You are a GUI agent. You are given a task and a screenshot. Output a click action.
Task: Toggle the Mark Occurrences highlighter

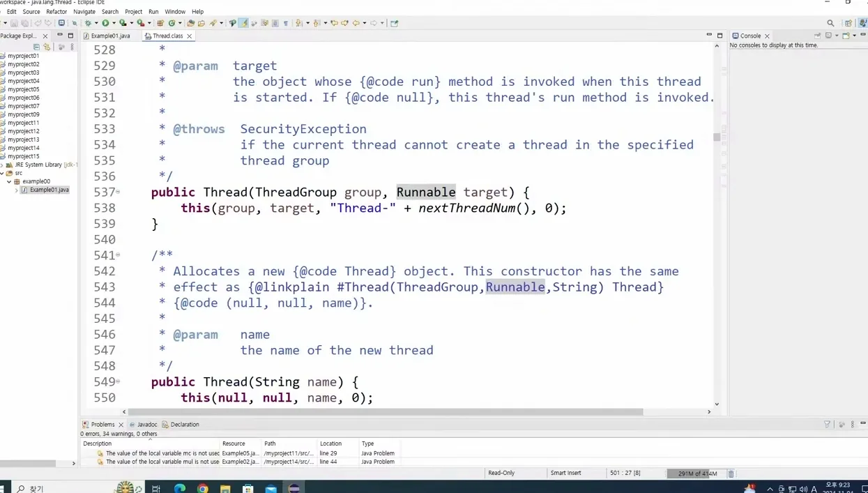[244, 23]
